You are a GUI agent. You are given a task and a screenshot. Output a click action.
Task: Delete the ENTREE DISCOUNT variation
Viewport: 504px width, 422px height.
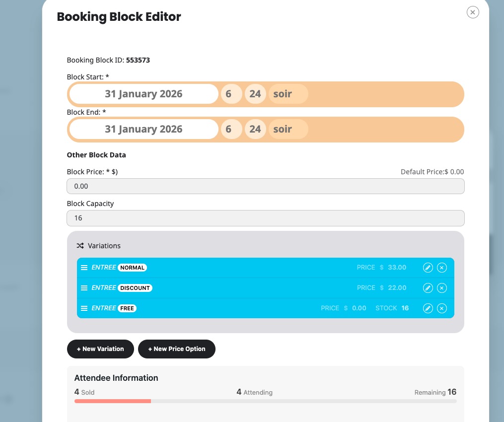point(442,288)
